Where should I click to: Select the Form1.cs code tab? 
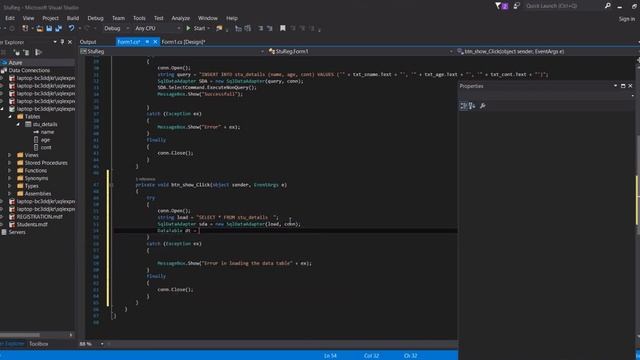click(x=129, y=42)
